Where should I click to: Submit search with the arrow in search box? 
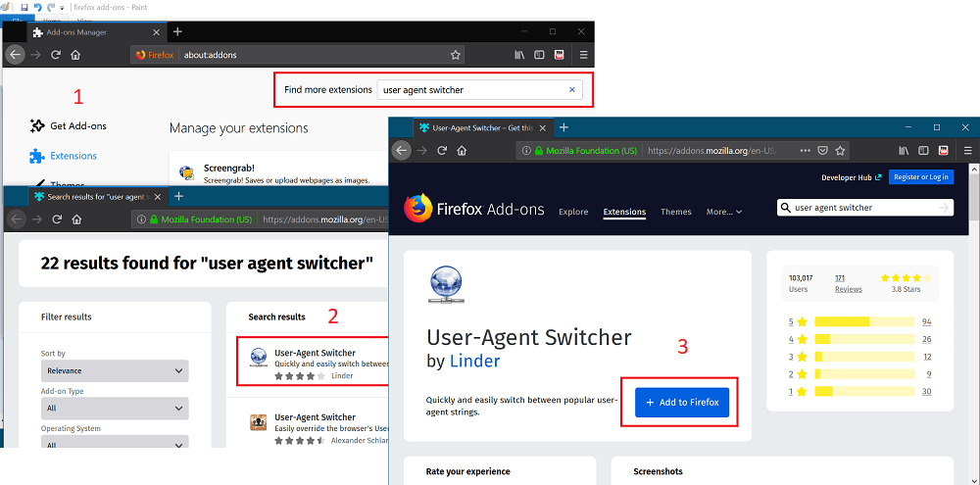click(x=944, y=208)
